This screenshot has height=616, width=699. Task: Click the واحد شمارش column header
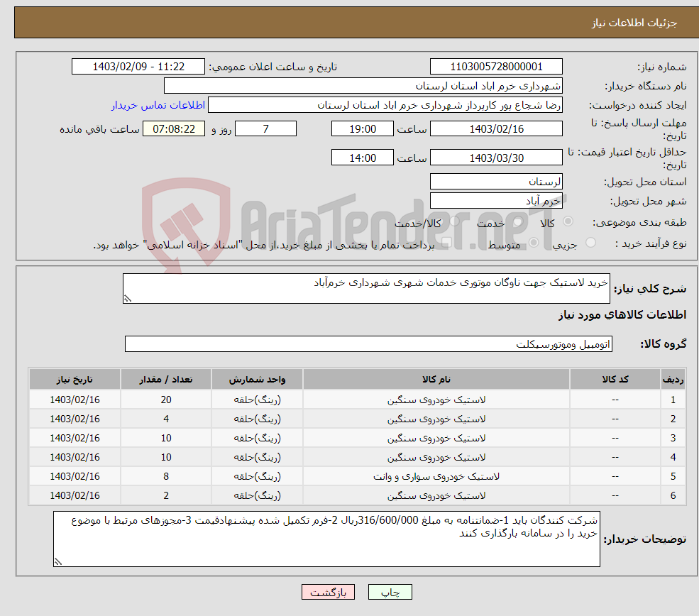tap(257, 379)
